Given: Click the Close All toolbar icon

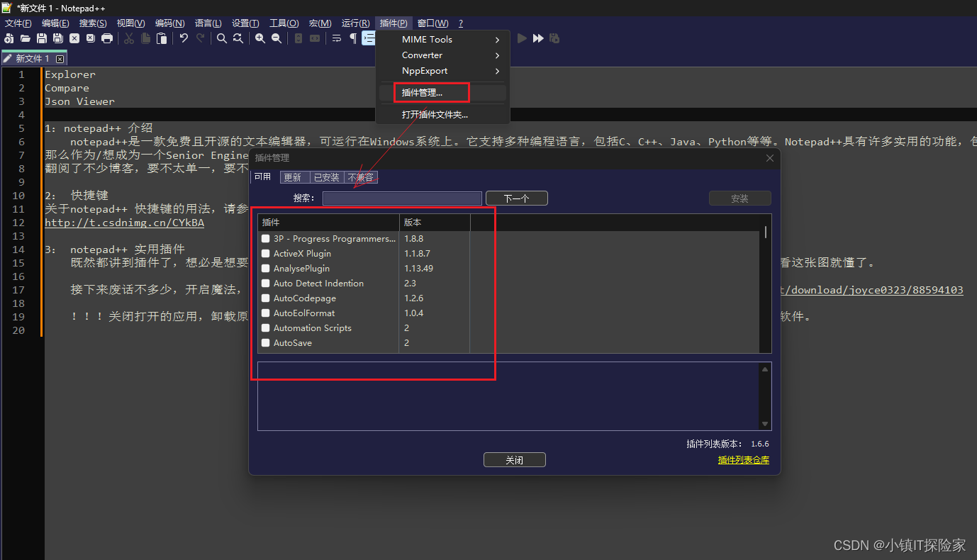Looking at the screenshot, I should coord(91,38).
